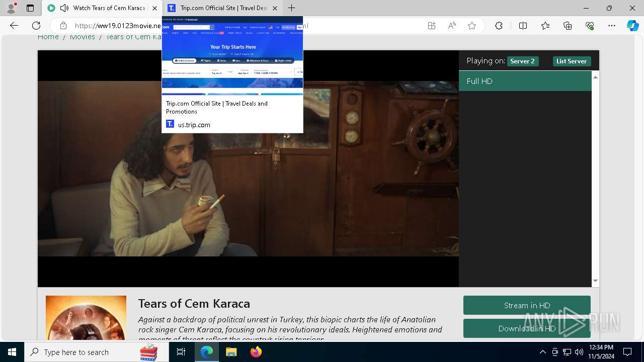This screenshot has height=362, width=644.
Task: Add this page to favorites
Action: pyautogui.click(x=472, y=26)
